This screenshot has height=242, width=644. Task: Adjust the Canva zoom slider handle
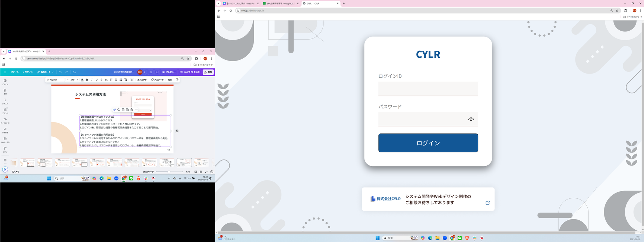tap(169, 172)
